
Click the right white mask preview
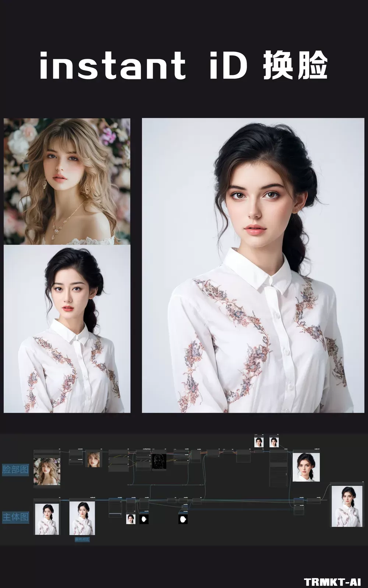183,519
